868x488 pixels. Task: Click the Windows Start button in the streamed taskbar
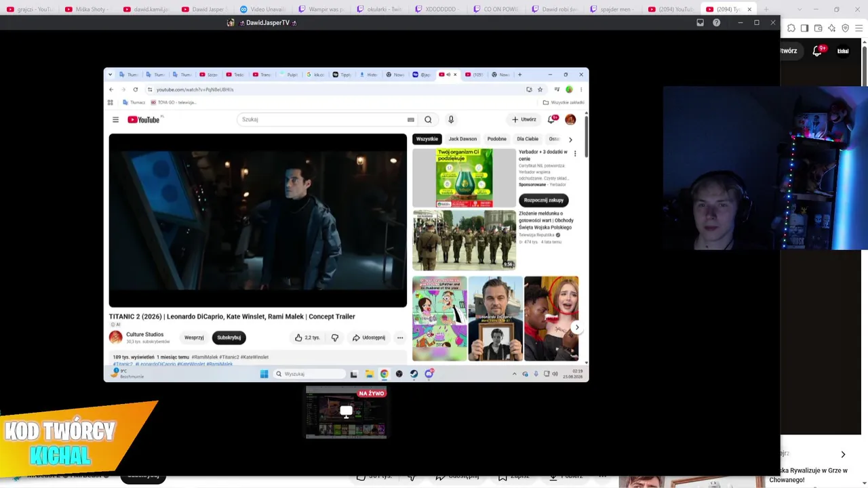264,374
